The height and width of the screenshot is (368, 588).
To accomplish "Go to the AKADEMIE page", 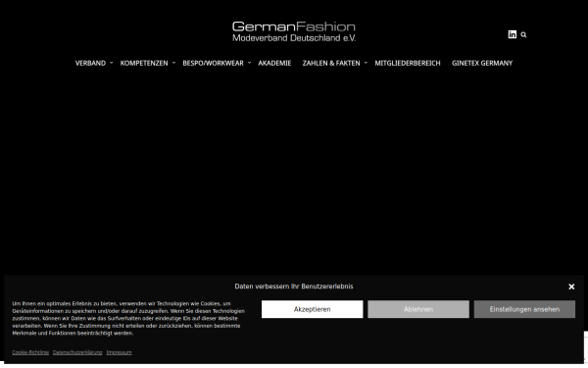I will (274, 63).
